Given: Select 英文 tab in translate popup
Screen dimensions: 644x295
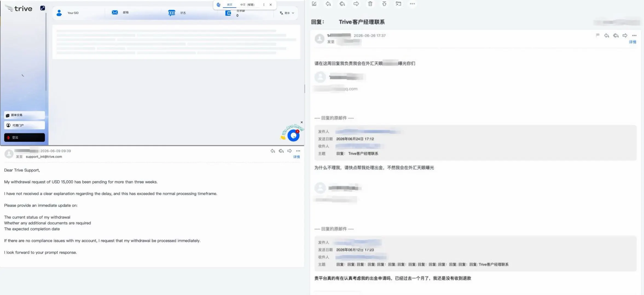Looking at the screenshot, I should click(x=230, y=5).
